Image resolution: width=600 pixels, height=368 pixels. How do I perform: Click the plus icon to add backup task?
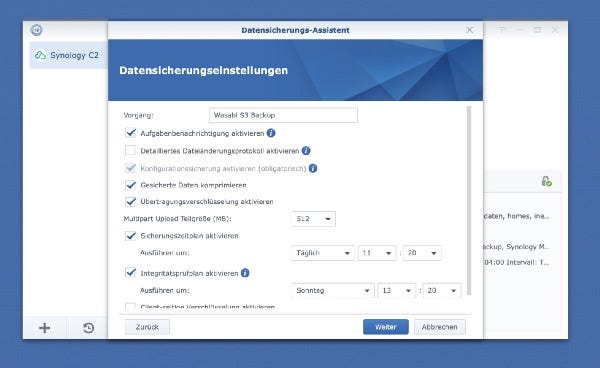tap(45, 328)
